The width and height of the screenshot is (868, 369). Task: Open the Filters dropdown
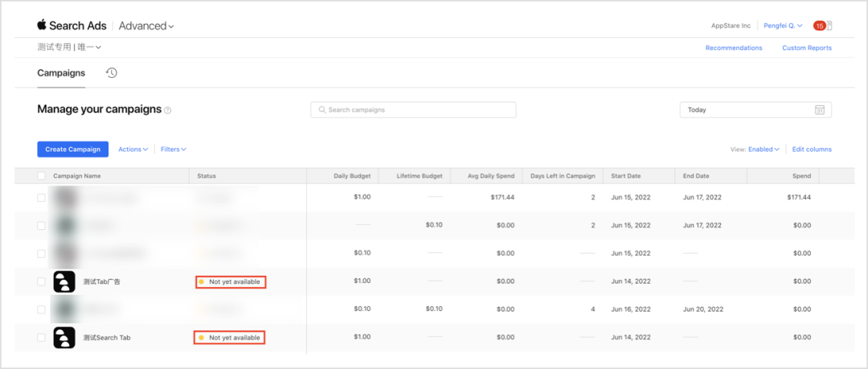point(173,150)
